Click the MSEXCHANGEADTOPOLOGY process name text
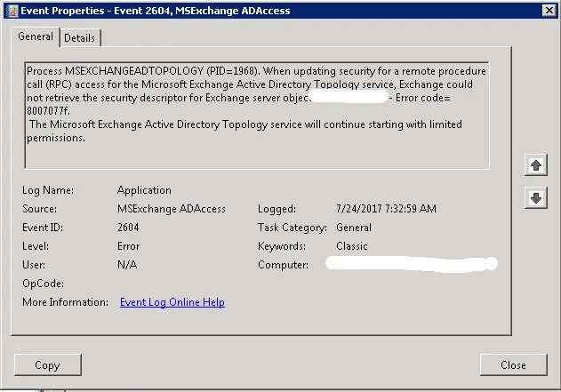Image resolution: width=561 pixels, height=392 pixels. pyautogui.click(x=134, y=71)
